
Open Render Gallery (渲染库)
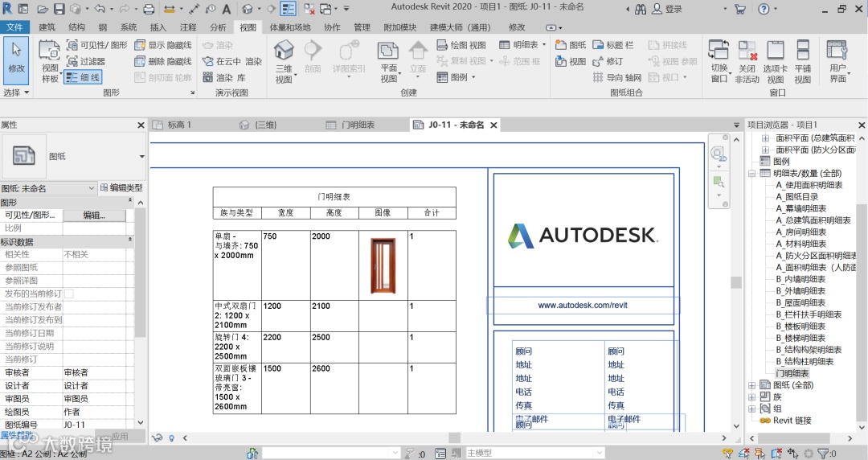224,77
